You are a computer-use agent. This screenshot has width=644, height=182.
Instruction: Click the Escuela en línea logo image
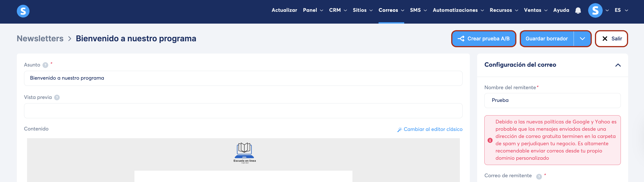click(245, 153)
